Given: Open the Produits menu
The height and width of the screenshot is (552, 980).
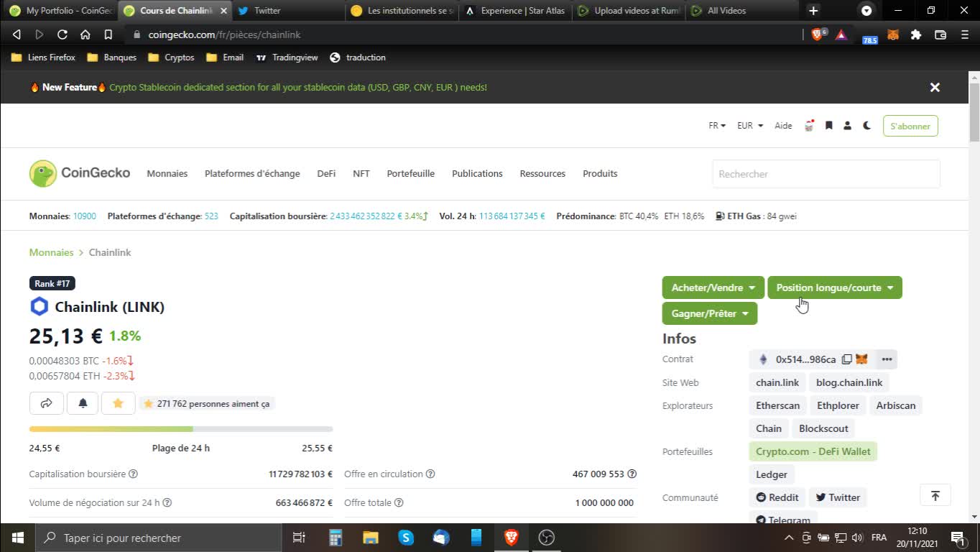Looking at the screenshot, I should pos(600,173).
